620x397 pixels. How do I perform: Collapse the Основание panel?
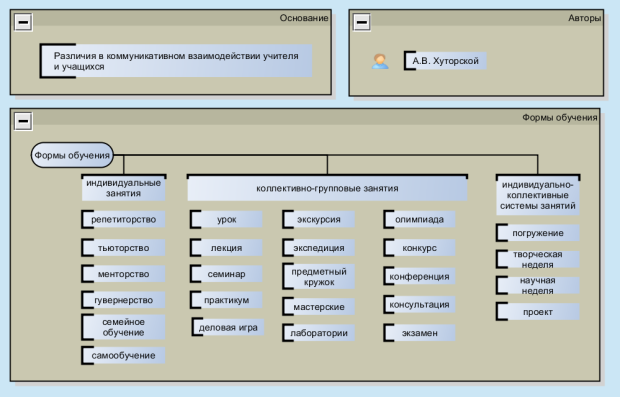[23, 22]
